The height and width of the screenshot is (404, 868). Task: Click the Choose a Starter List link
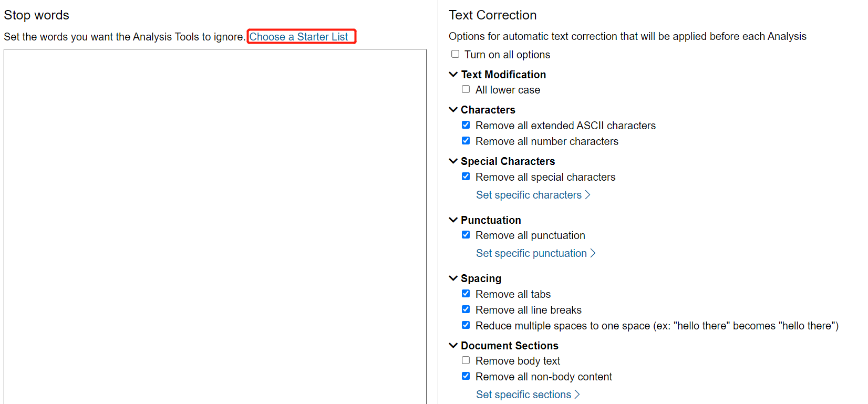[x=298, y=37]
